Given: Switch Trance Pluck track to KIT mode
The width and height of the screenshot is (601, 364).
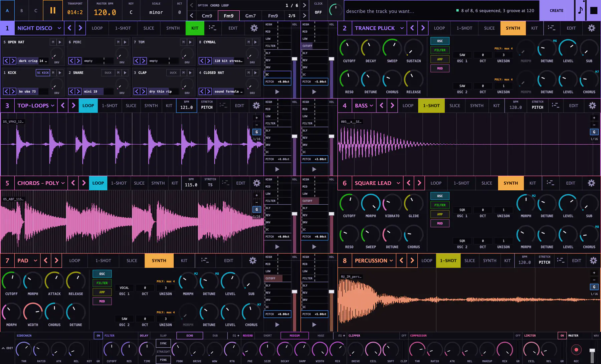Looking at the screenshot, I should tap(534, 28).
